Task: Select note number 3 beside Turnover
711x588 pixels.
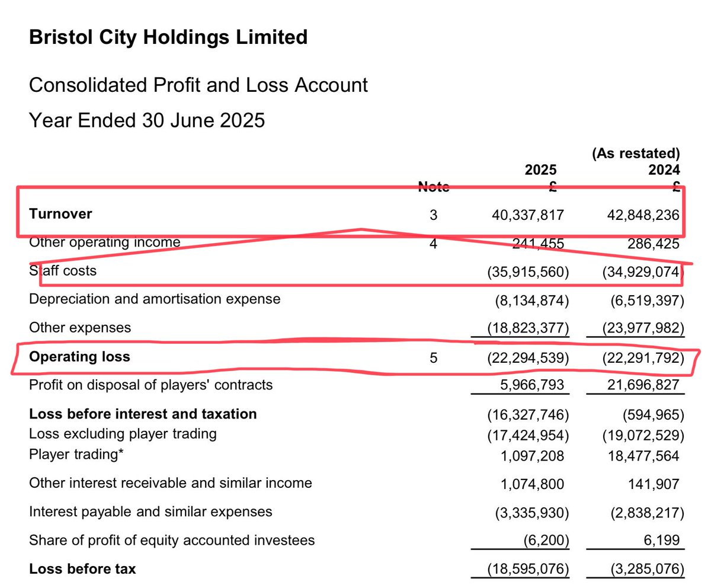Action: coord(434,215)
